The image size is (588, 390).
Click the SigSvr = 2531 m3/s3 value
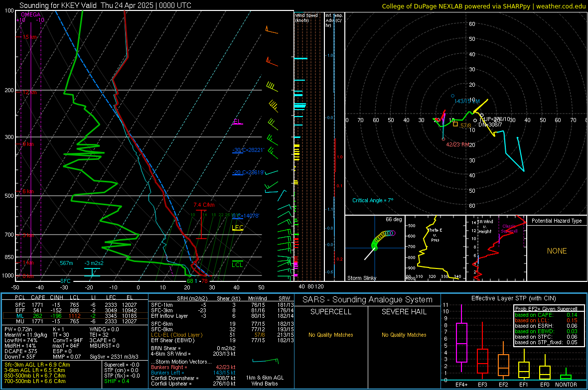click(114, 357)
